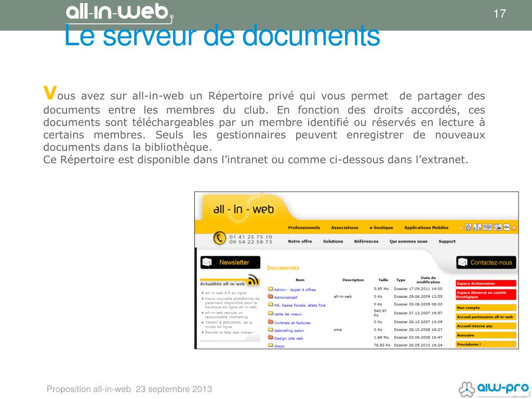
Task: Open folder link Admin - Appel d offres
Action: coord(295,290)
